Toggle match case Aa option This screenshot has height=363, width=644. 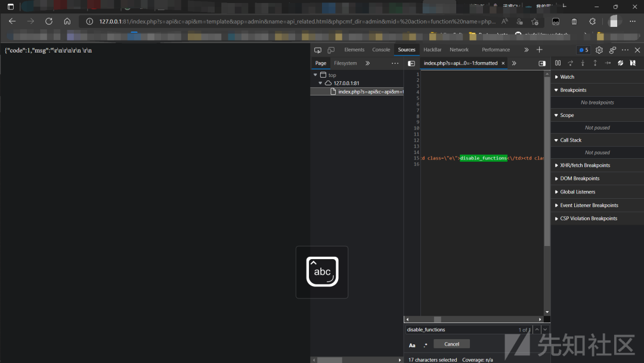[412, 345]
